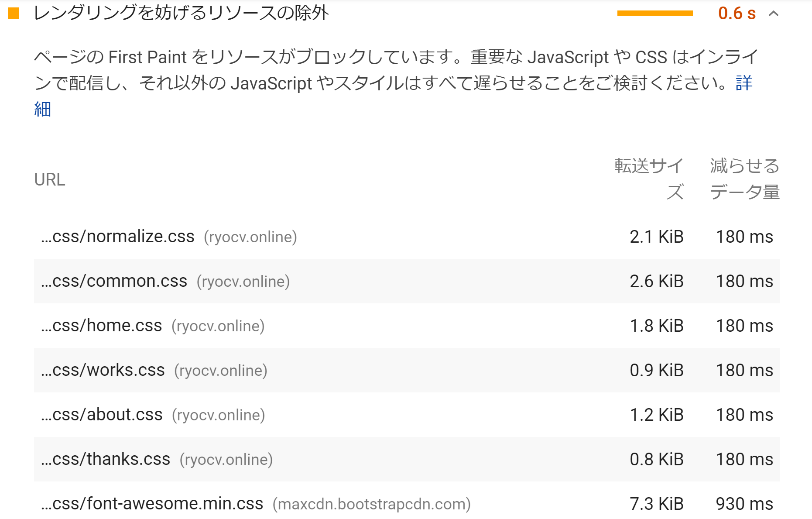Select the 0.8 KiB size for thanks.css
Screen dimensions: 812x519
[x=657, y=459]
